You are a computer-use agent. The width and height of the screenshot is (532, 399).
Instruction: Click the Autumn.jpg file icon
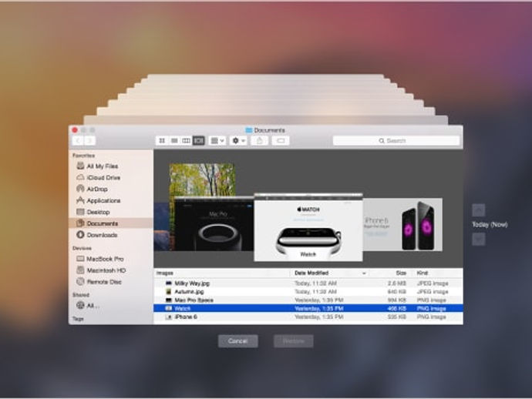[x=169, y=291]
